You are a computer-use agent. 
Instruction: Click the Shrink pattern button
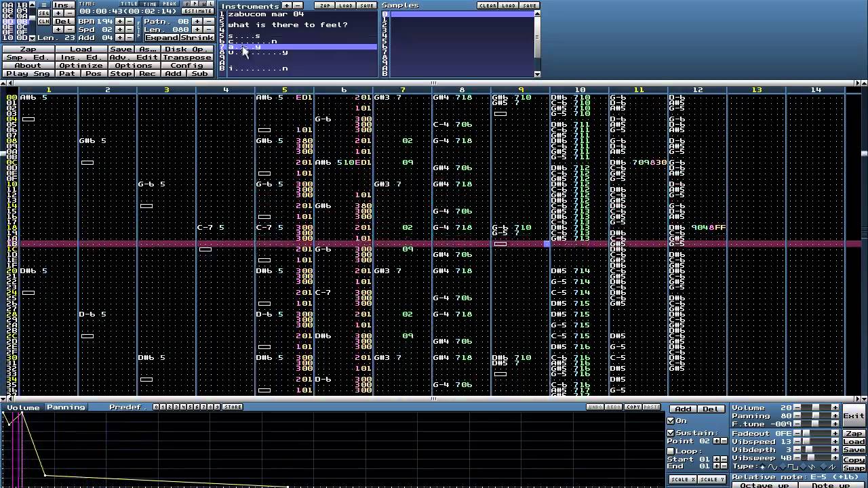pyautogui.click(x=197, y=37)
